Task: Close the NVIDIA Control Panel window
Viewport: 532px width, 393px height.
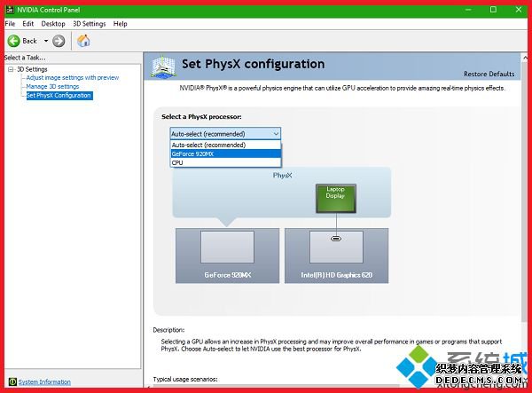Action: (x=519, y=10)
